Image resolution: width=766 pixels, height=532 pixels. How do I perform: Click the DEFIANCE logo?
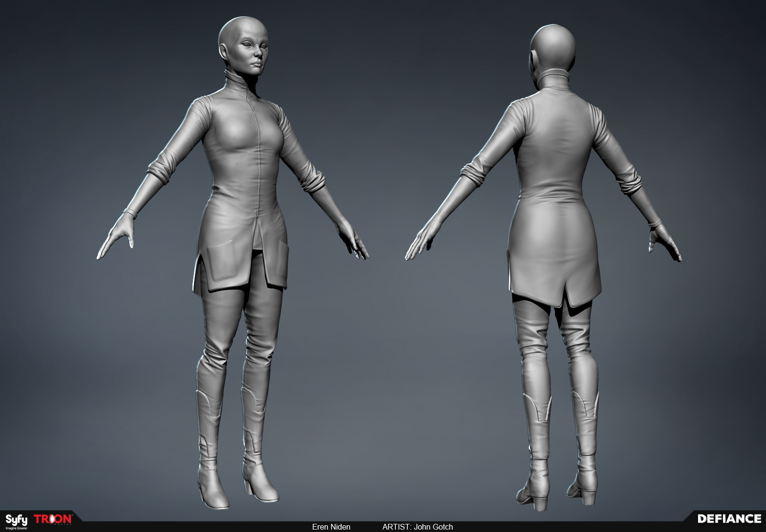[729, 519]
